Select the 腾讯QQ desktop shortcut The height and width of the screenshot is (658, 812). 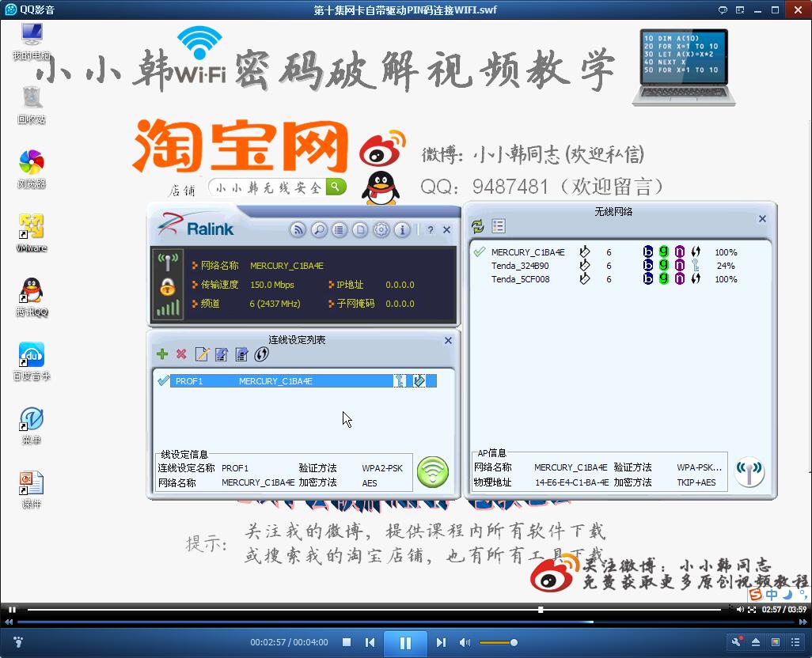point(32,297)
